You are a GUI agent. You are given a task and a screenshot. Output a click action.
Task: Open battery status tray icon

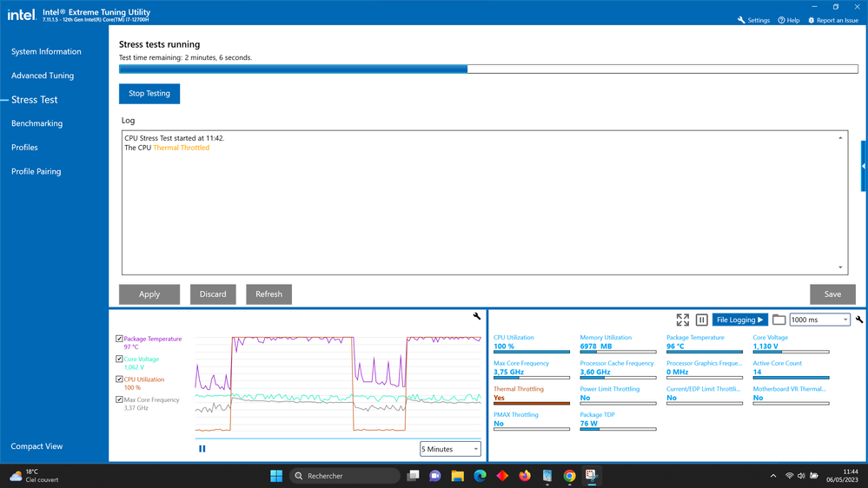[814, 476]
